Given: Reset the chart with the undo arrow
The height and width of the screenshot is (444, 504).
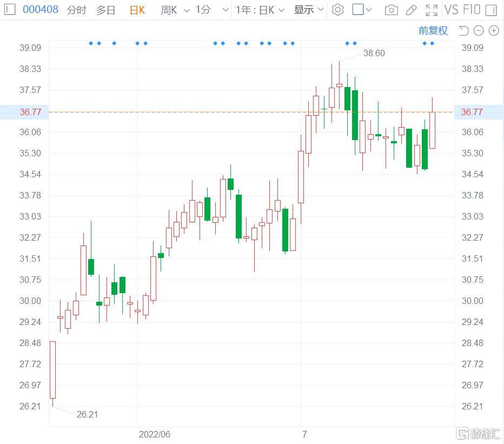Looking at the screenshot, I should [463, 30].
